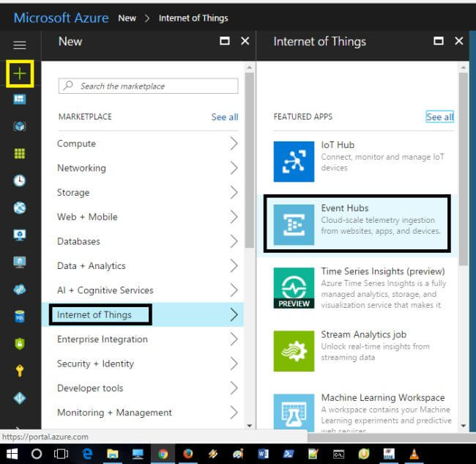Open SQL databases icon in sidebar
Viewport: 476px width, 464px height.
coord(20,317)
